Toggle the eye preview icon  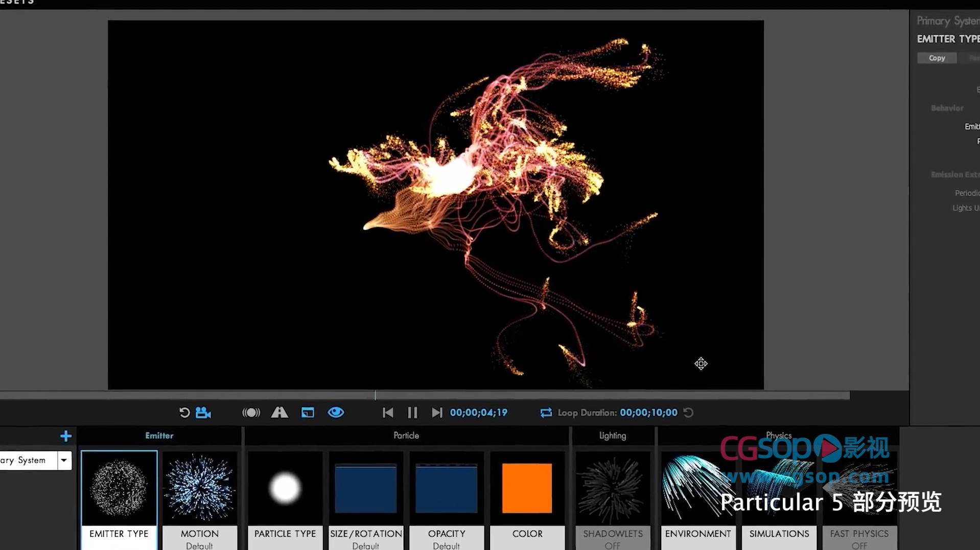tap(336, 413)
